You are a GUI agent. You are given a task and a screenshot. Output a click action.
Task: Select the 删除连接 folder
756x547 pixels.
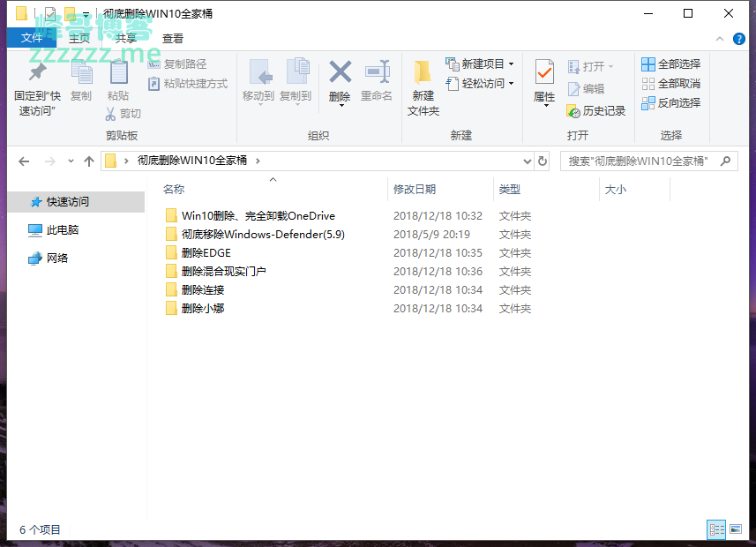(x=195, y=290)
